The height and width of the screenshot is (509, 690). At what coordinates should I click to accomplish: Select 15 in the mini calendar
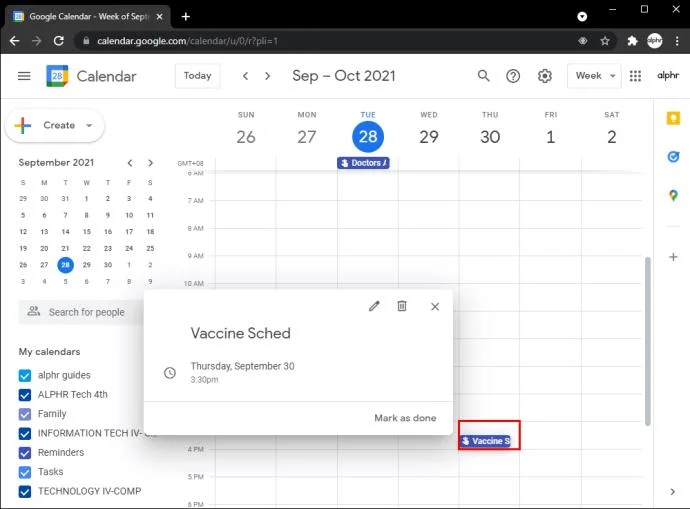point(87,232)
